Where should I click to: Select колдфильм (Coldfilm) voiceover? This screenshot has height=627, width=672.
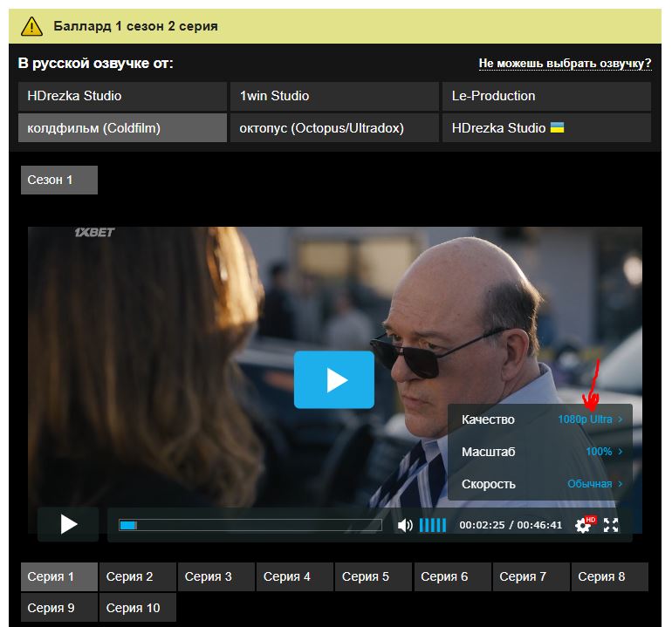point(122,127)
